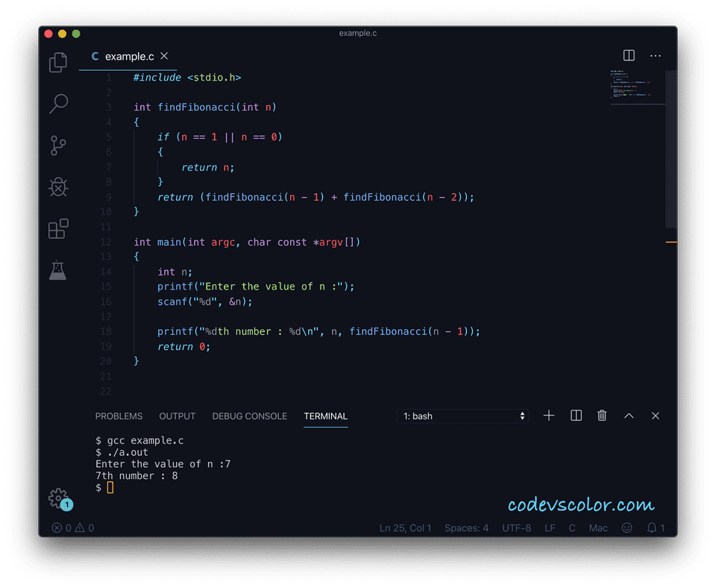Click the errors and warnings status indicator
The width and height of the screenshot is (716, 588).
point(71,528)
